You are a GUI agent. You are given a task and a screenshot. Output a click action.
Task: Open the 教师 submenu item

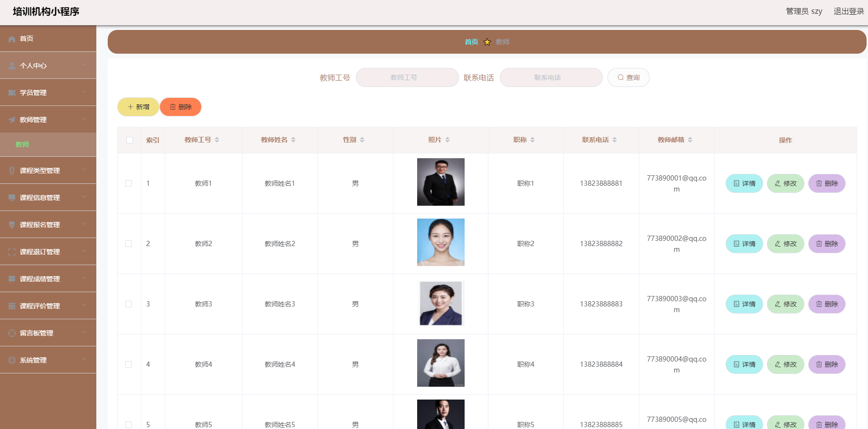pos(22,144)
